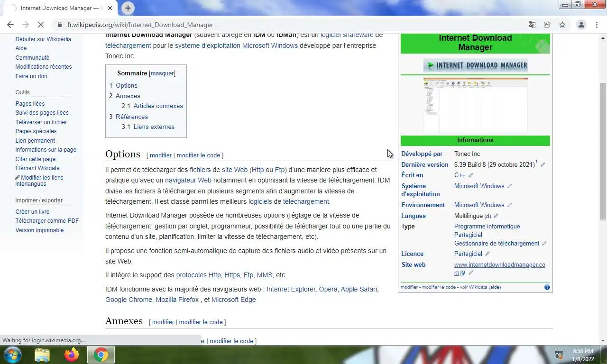Click Lien permanent in sidebar

click(x=35, y=141)
